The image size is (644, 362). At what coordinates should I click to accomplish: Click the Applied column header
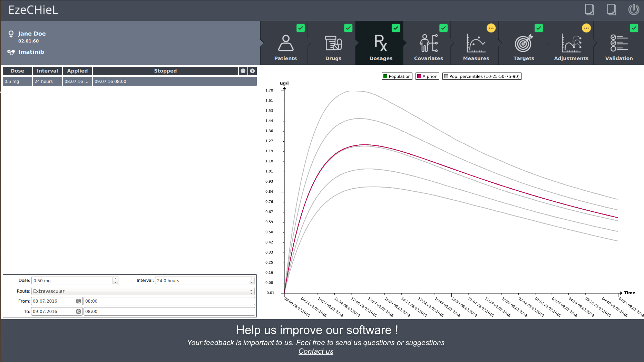point(77,71)
